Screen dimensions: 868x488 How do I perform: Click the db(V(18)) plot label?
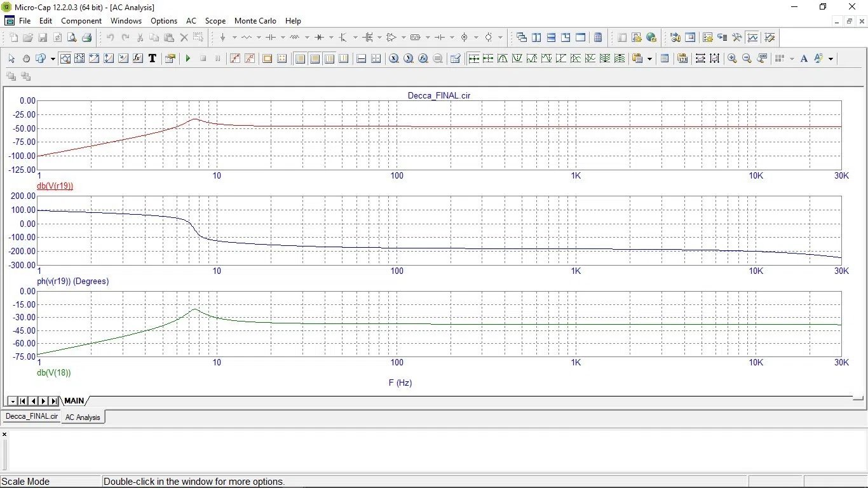[54, 373]
